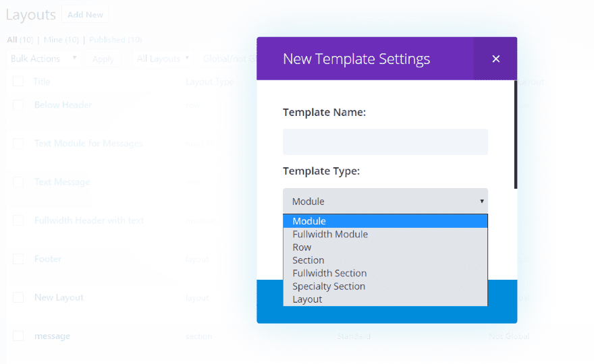The height and width of the screenshot is (364, 594).
Task: Choose Fullwidth Module option
Action: point(385,234)
